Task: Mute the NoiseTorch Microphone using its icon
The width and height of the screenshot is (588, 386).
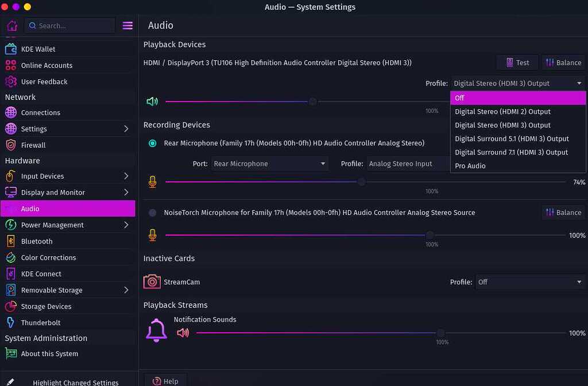Action: click(x=152, y=235)
